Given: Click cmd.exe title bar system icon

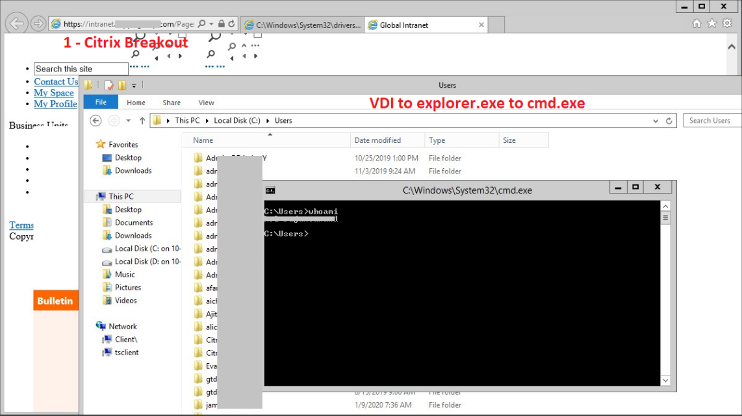Looking at the screenshot, I should [x=270, y=190].
